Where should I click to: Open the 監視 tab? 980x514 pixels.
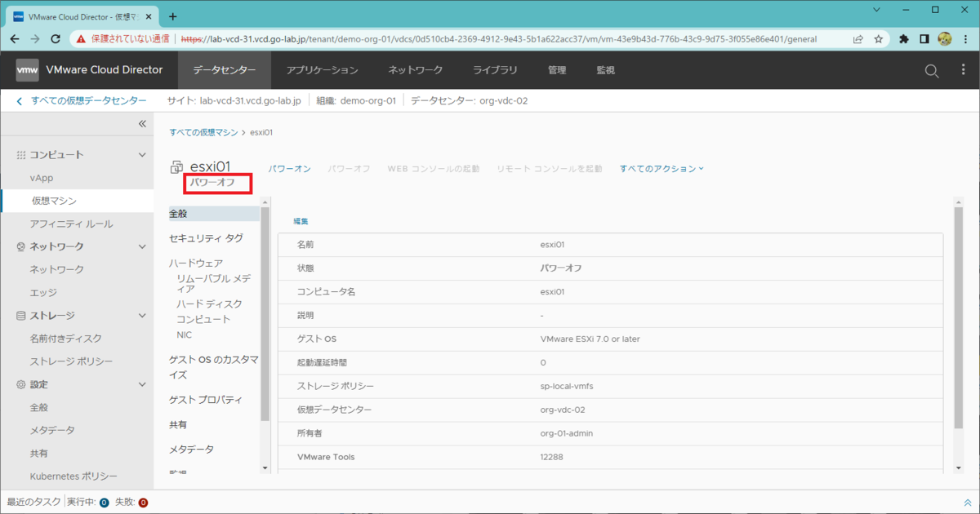606,70
